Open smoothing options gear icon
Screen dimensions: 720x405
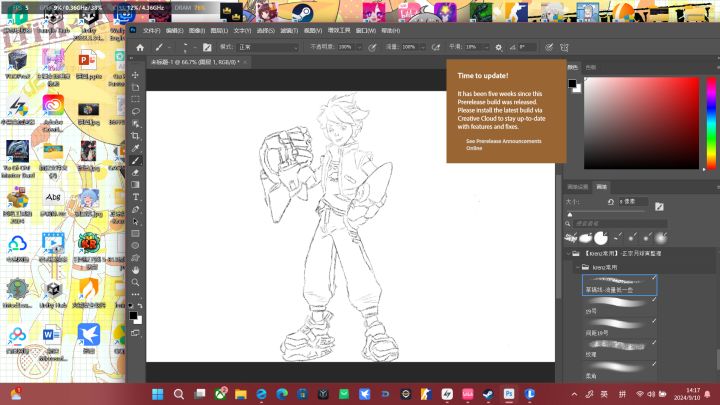499,47
